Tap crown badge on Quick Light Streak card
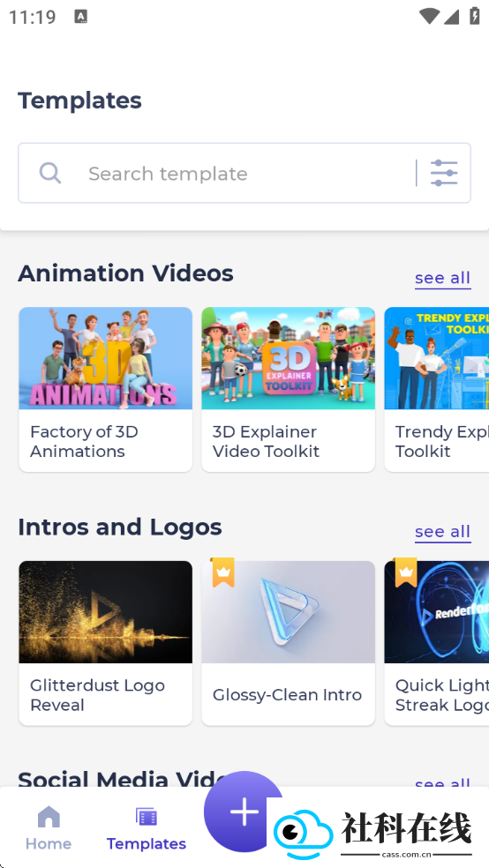 [406, 572]
